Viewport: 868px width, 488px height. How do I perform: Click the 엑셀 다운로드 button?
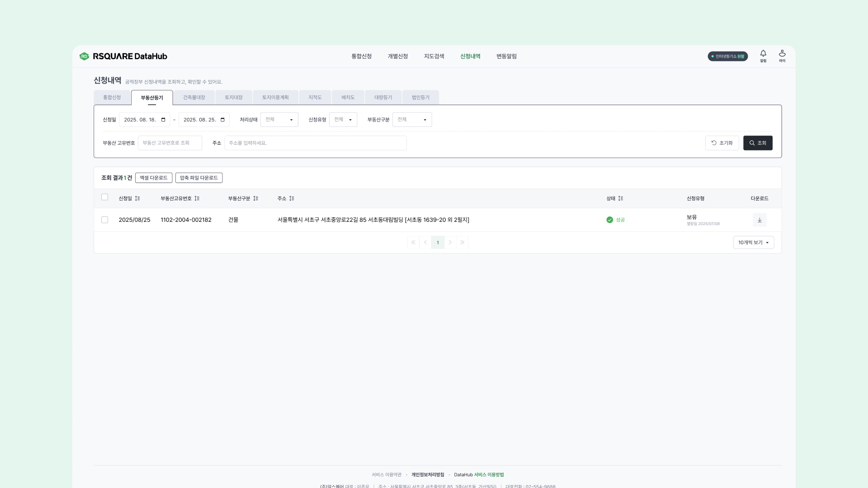click(x=154, y=178)
